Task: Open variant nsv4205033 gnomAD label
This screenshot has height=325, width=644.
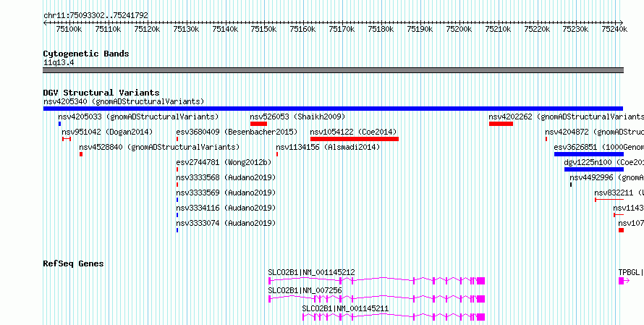Action: [x=138, y=117]
